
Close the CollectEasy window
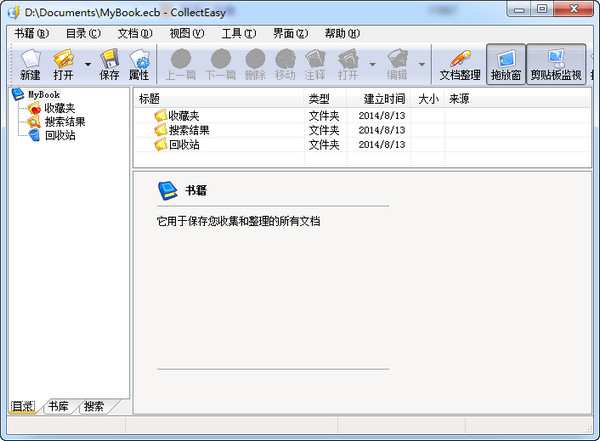(573, 10)
